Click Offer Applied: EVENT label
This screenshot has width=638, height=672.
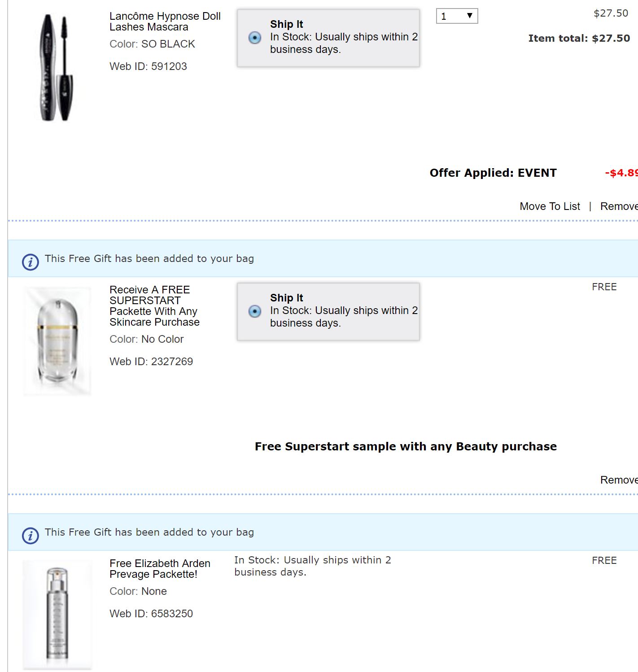tap(493, 173)
